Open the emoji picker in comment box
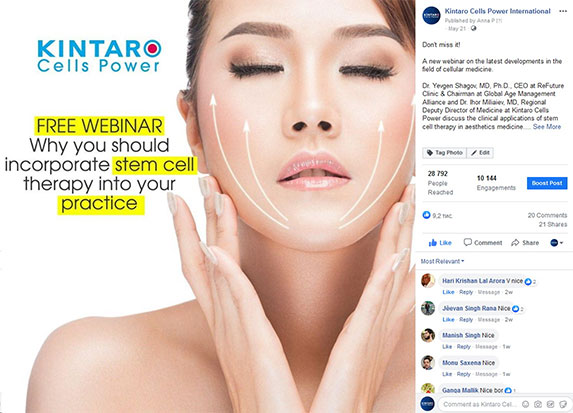573x413 pixels. [x=525, y=404]
